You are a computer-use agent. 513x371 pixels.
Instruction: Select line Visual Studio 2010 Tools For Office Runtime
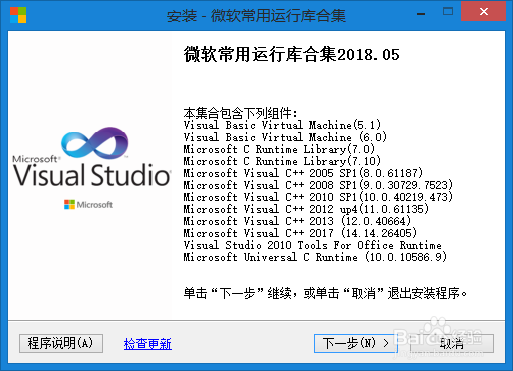(312, 245)
